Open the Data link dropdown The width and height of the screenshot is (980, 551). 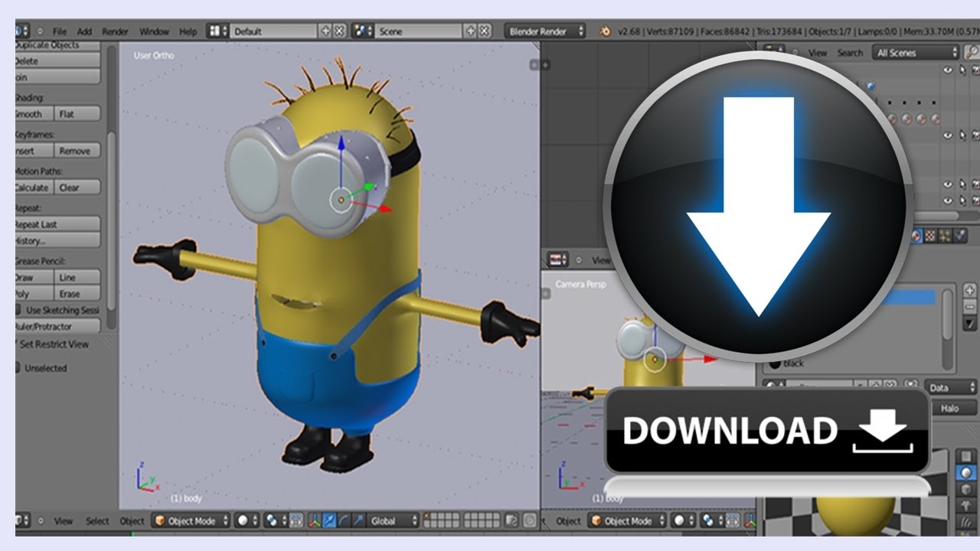tap(951, 388)
